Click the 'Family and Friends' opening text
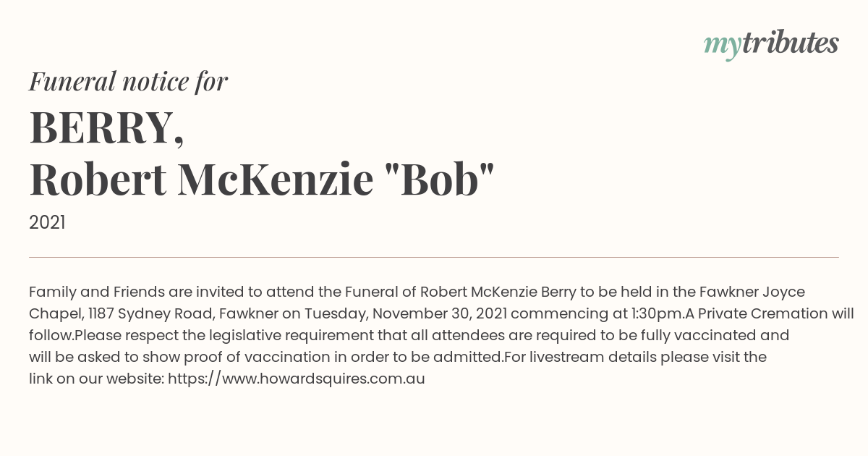Screen dimensions: 868x456 pos(97,292)
